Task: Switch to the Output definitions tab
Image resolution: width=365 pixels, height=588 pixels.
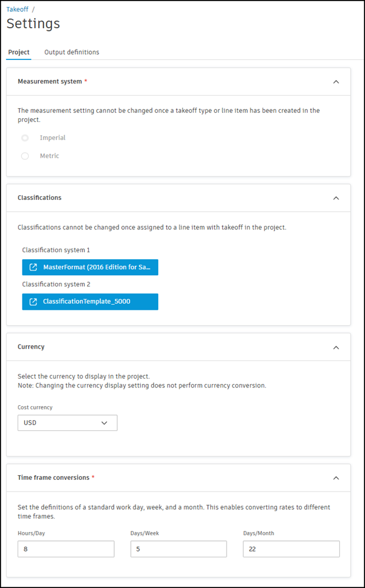Action: (x=72, y=52)
